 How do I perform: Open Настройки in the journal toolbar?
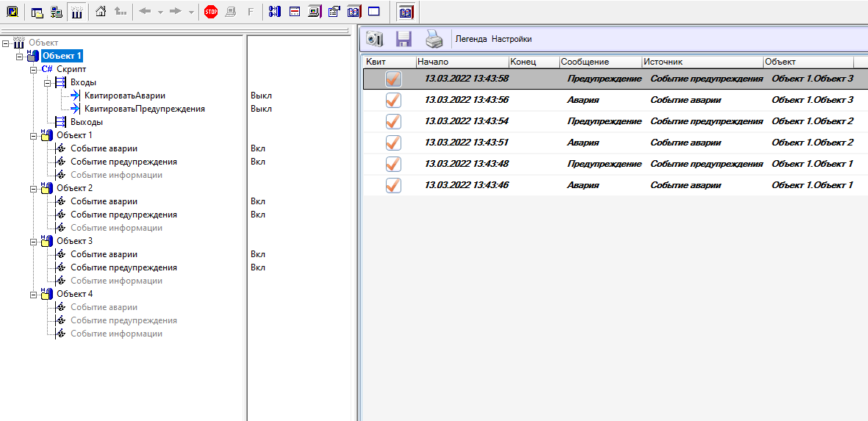(512, 39)
